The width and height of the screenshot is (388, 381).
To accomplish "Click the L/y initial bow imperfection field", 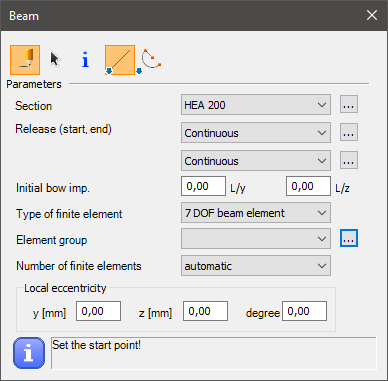I will coord(203,186).
